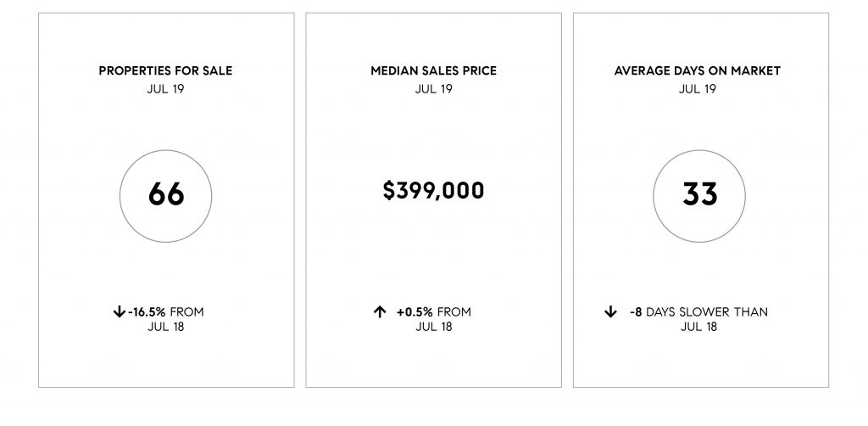The width and height of the screenshot is (868, 426).
Task: Click JUL 19 under Average Days On Market
Action: pos(698,88)
